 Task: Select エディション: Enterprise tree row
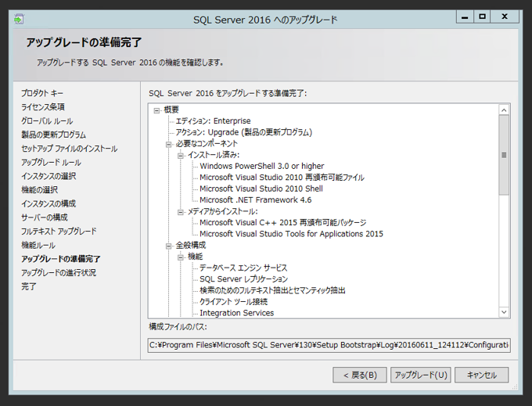pyautogui.click(x=213, y=120)
